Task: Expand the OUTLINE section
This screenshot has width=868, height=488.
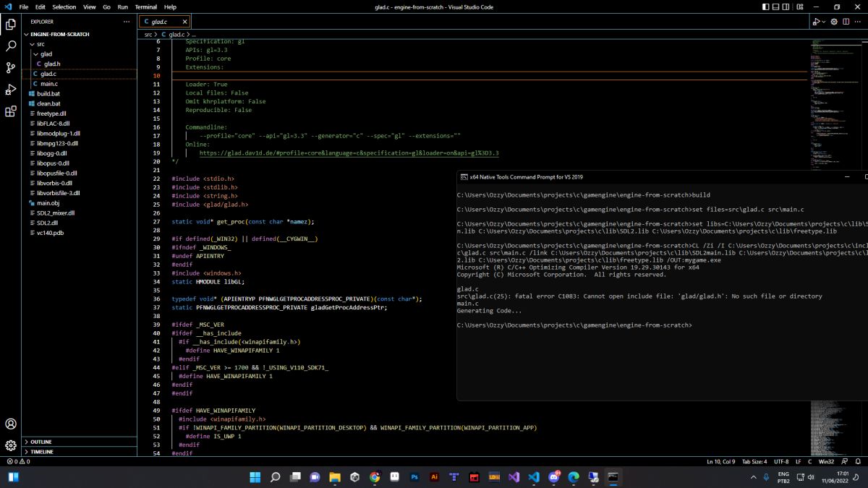Action: click(x=80, y=441)
